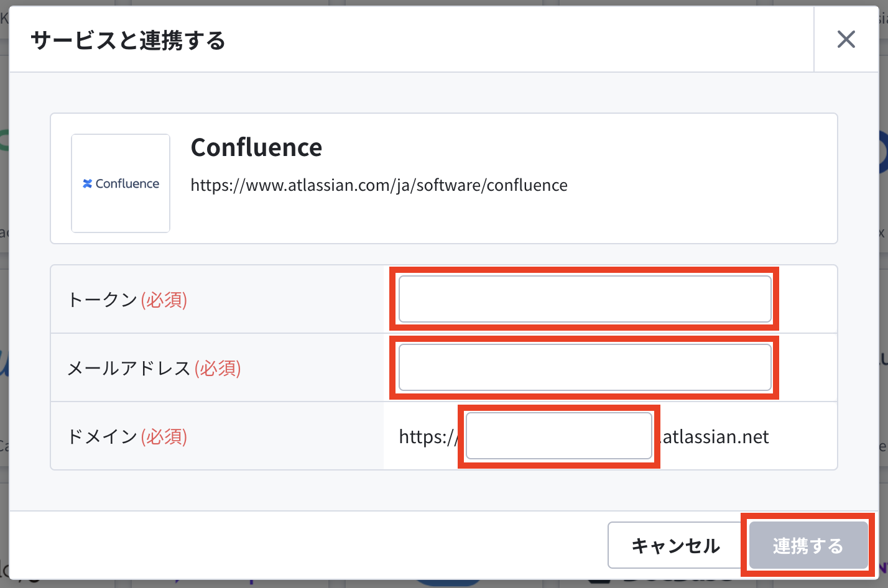This screenshot has height=588, width=888.
Task: Select the ドメイン subdomain input field
Action: click(x=558, y=436)
